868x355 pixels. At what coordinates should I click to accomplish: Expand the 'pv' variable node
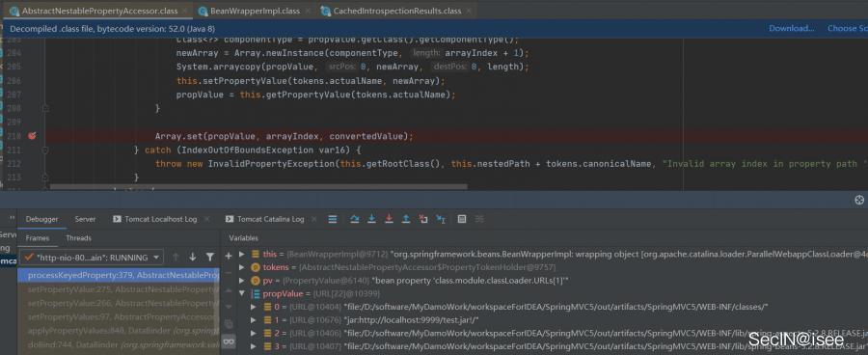pyautogui.click(x=241, y=281)
